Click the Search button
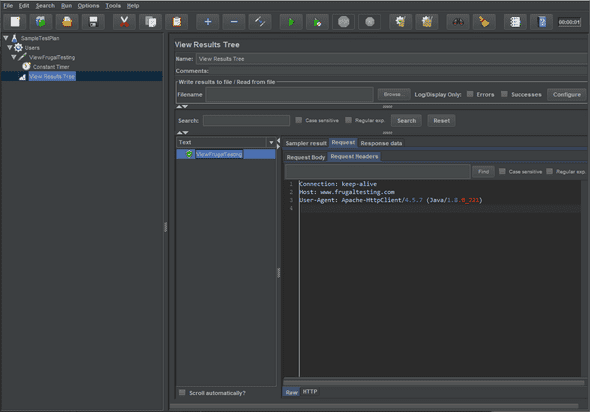 [x=406, y=120]
